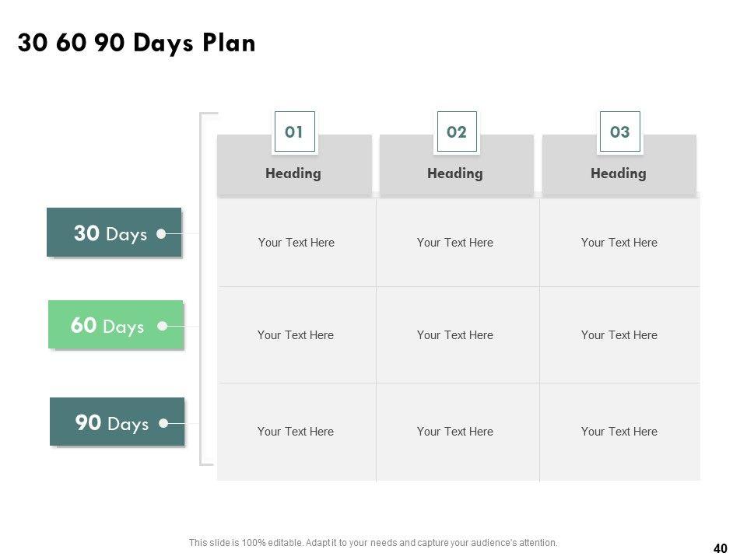Click 30 Days row text under column 03

619,243
